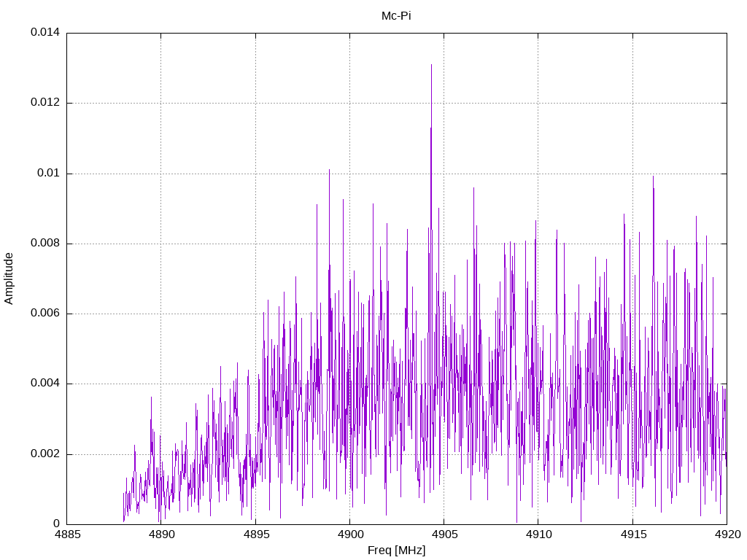Click the 0.01 y-axis tick label

point(49,173)
